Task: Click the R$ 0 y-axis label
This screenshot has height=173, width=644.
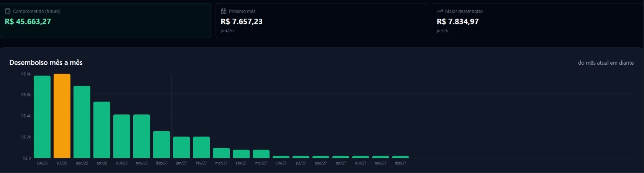Action: (x=27, y=158)
